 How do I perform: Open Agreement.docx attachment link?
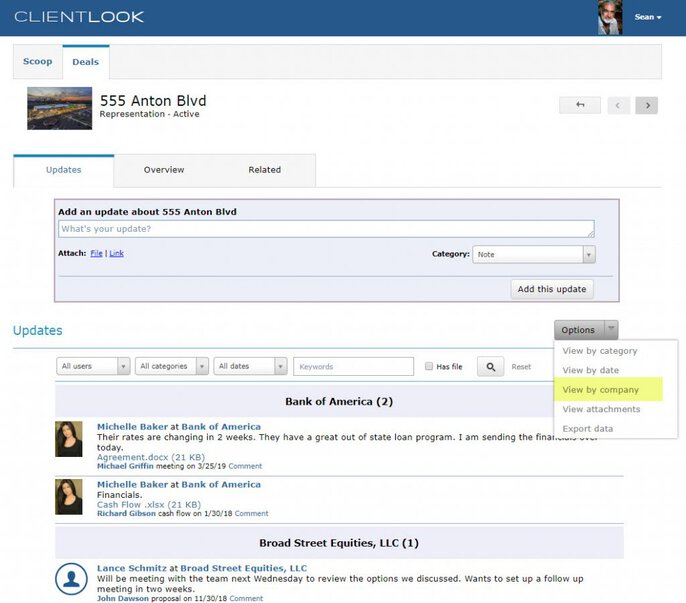151,457
